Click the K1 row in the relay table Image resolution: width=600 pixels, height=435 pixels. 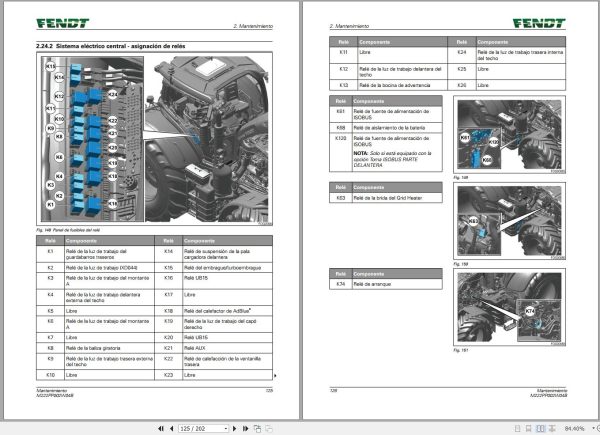click(x=95, y=254)
